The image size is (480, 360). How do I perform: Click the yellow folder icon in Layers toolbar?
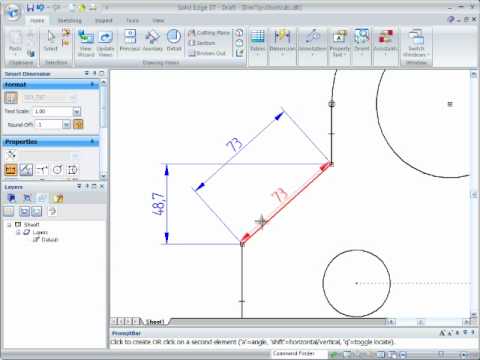point(58,199)
